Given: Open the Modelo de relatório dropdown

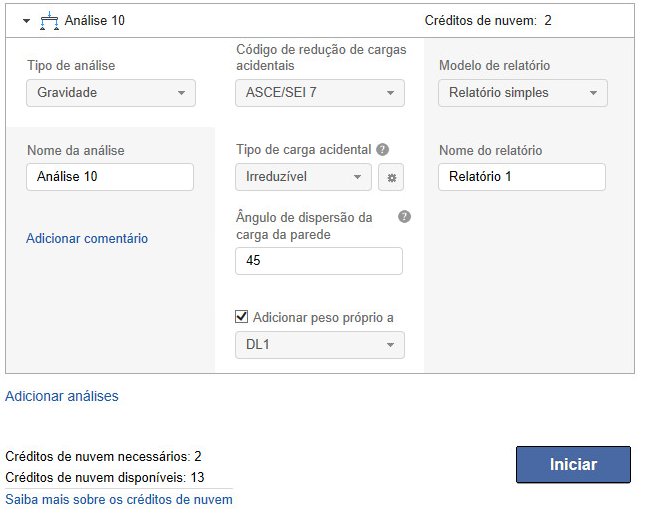Looking at the screenshot, I should pos(522,93).
